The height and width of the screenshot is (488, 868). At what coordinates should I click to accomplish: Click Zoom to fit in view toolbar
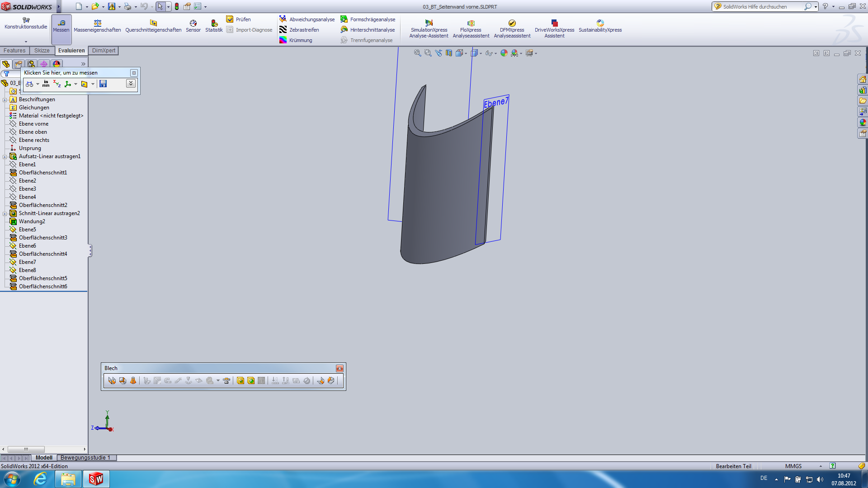click(x=417, y=53)
